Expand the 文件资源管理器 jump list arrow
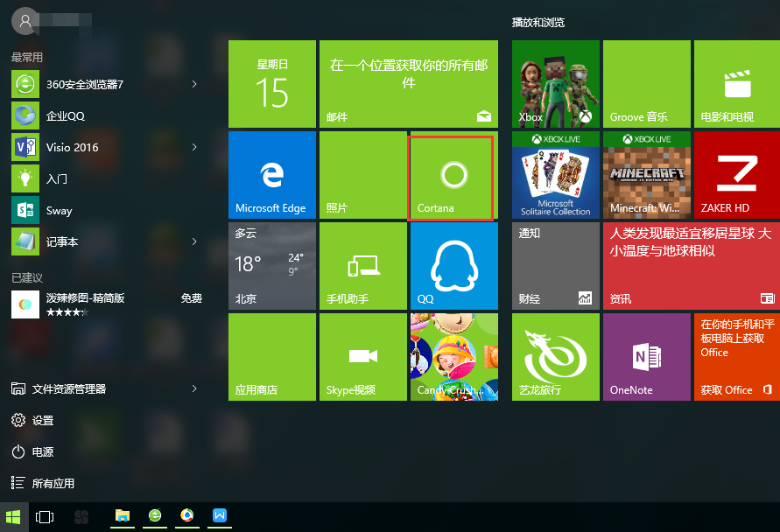 (194, 388)
